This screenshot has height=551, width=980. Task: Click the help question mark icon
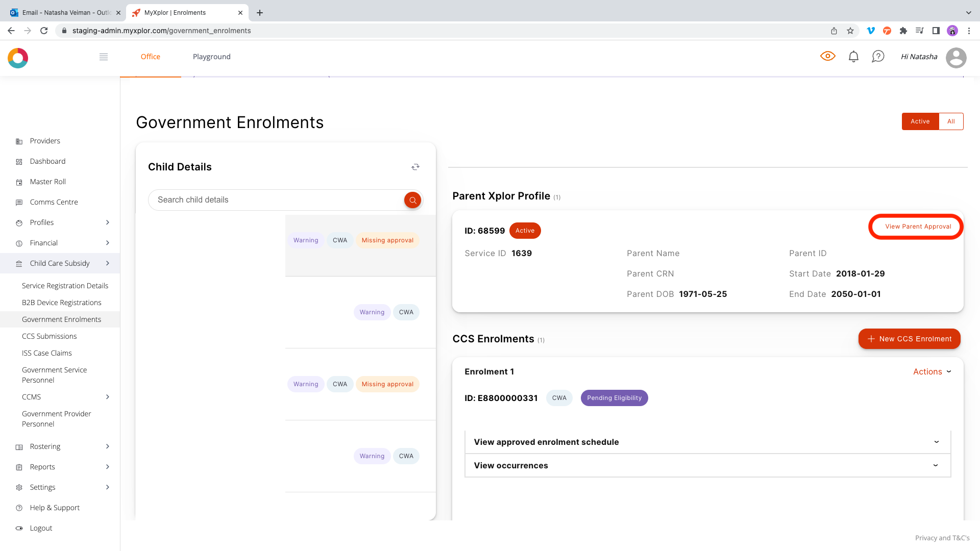click(878, 57)
